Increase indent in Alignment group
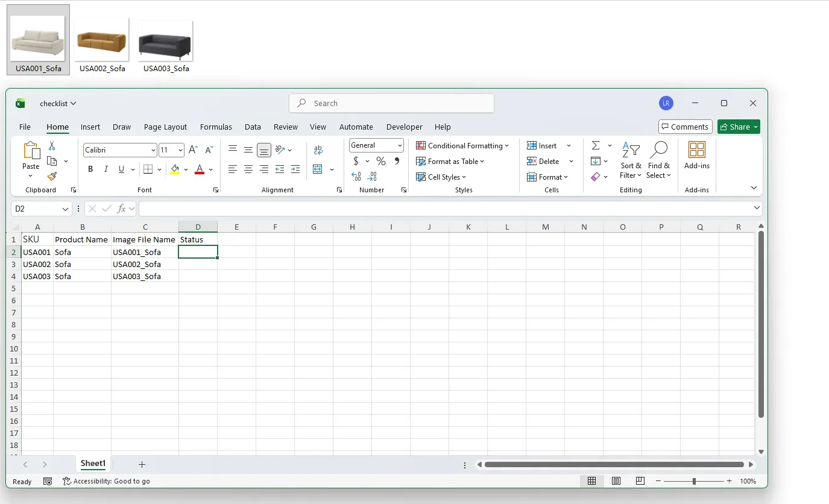The height and width of the screenshot is (504, 829). (295, 169)
